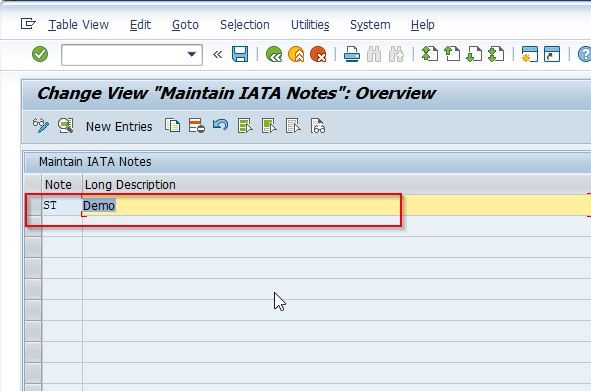
Task: Go to Next Page icon
Action: (474, 54)
